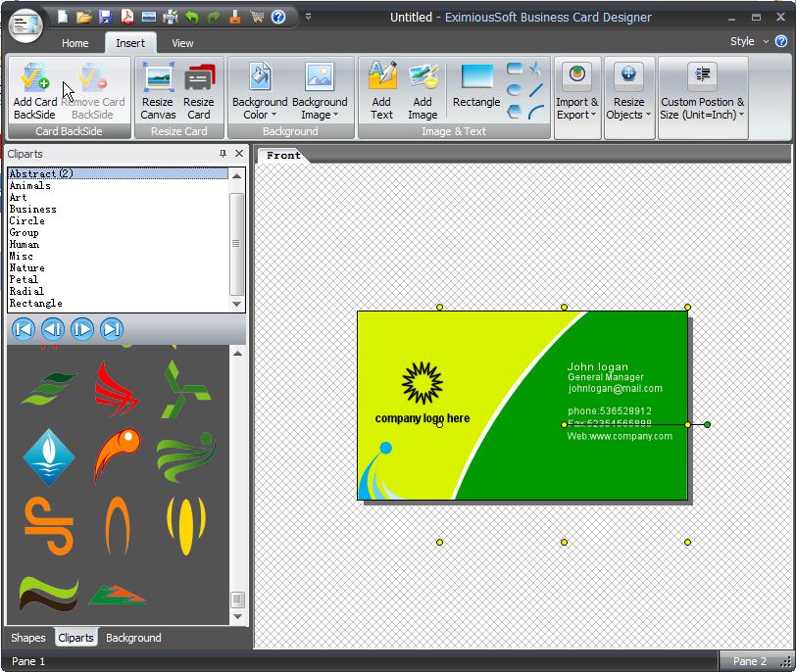Jump to the first clipart page

pyautogui.click(x=24, y=329)
